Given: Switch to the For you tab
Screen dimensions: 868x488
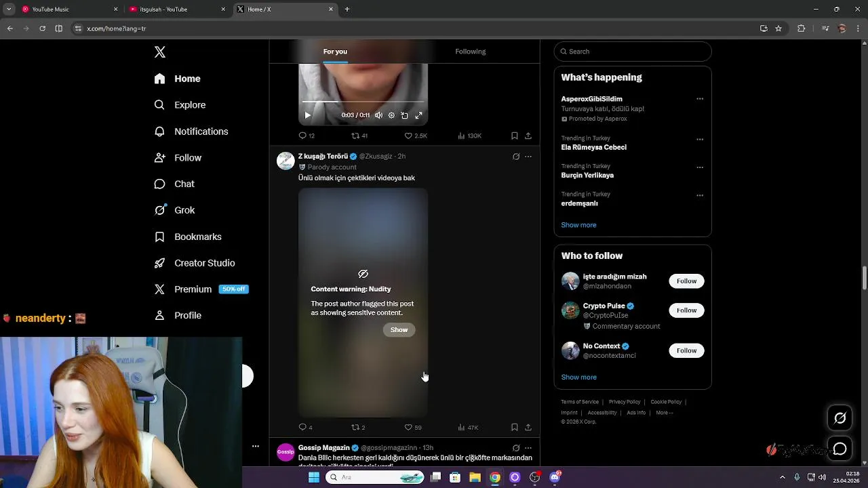Looking at the screenshot, I should pyautogui.click(x=335, y=52).
